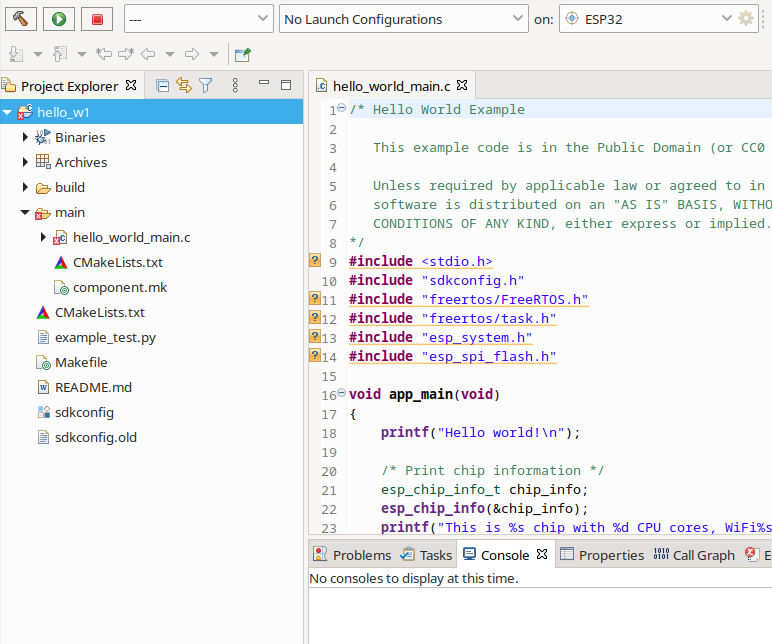Click the Back navigation arrow
772x644 pixels.
pyautogui.click(x=148, y=54)
